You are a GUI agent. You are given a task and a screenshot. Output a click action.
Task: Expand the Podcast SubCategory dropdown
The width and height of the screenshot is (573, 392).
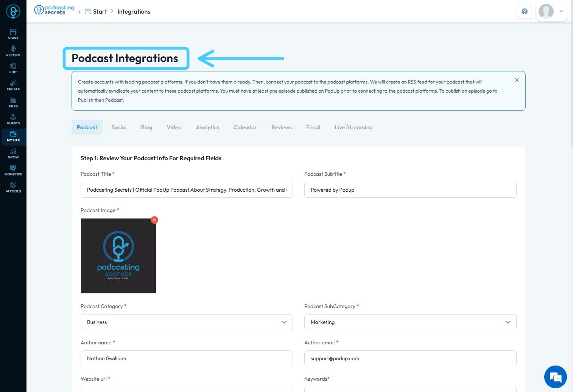[410, 322]
